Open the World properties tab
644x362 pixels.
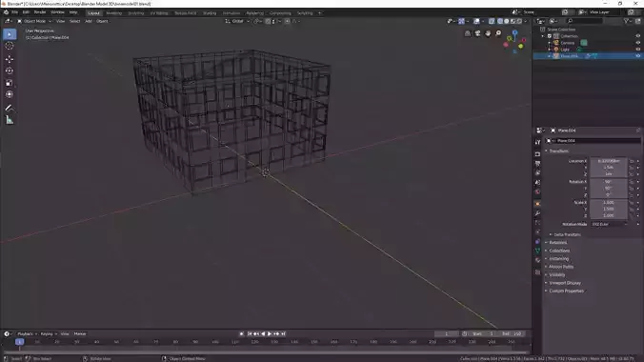point(537,191)
